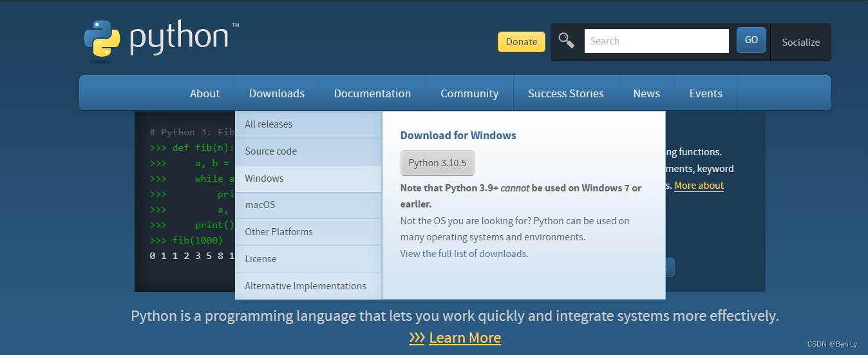Click the GO search button
This screenshot has height=355, width=868.
(x=751, y=40)
